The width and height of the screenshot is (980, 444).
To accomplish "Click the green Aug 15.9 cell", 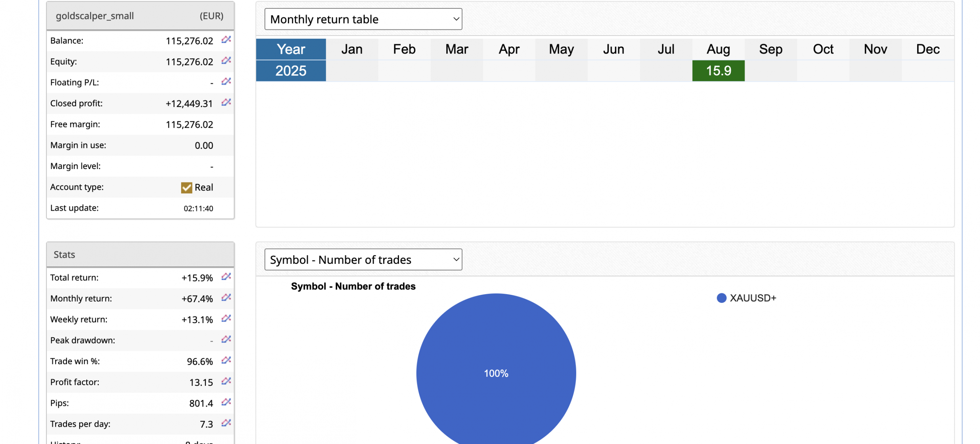I will click(718, 71).
